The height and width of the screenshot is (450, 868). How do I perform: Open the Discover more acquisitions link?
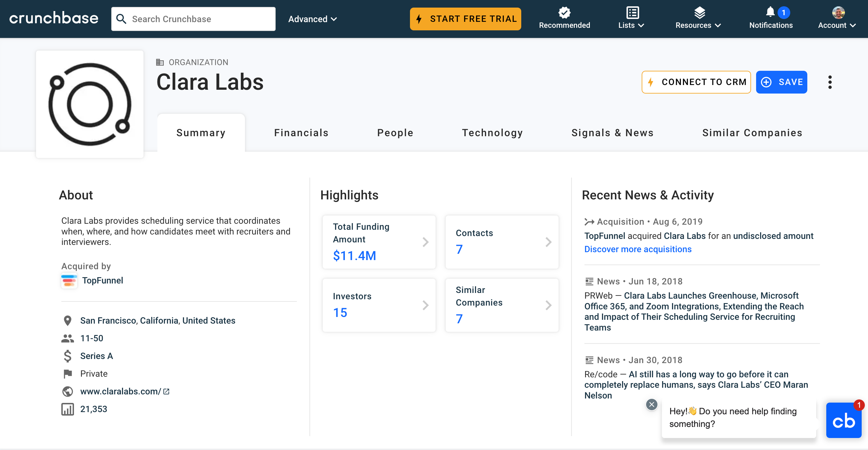(x=638, y=249)
